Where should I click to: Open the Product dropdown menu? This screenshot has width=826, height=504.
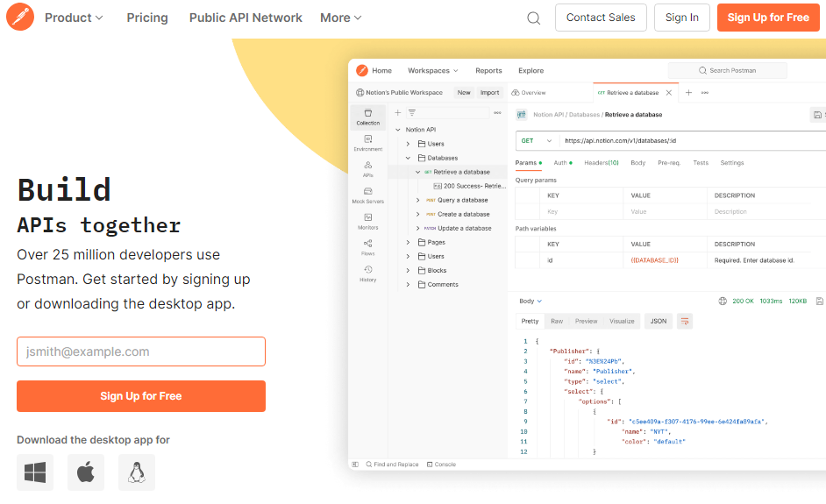pyautogui.click(x=74, y=18)
